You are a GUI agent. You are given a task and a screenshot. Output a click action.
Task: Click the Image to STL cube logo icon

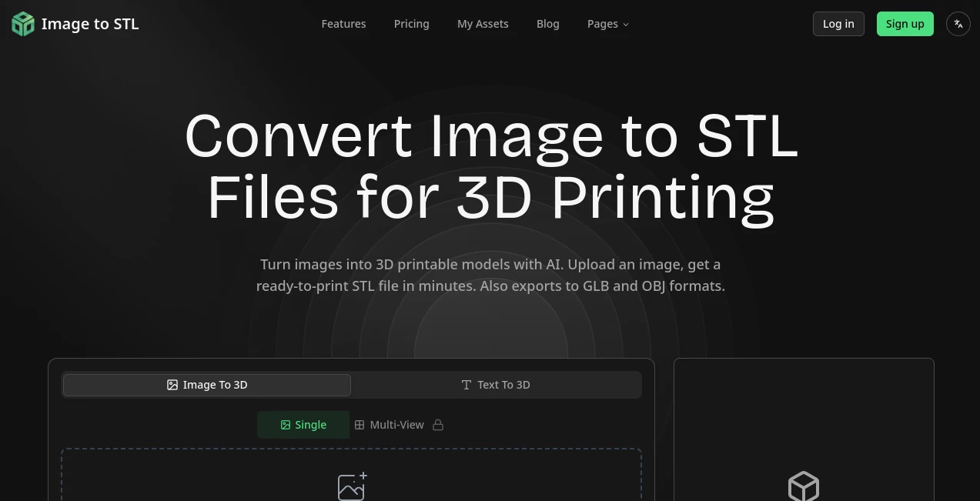pos(22,24)
